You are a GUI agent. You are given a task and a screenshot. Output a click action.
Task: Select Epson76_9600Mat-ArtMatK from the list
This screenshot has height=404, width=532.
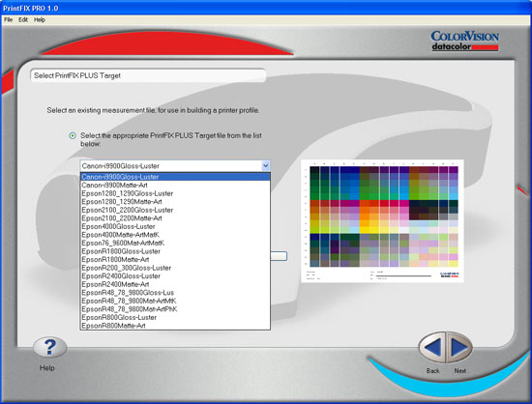175,243
